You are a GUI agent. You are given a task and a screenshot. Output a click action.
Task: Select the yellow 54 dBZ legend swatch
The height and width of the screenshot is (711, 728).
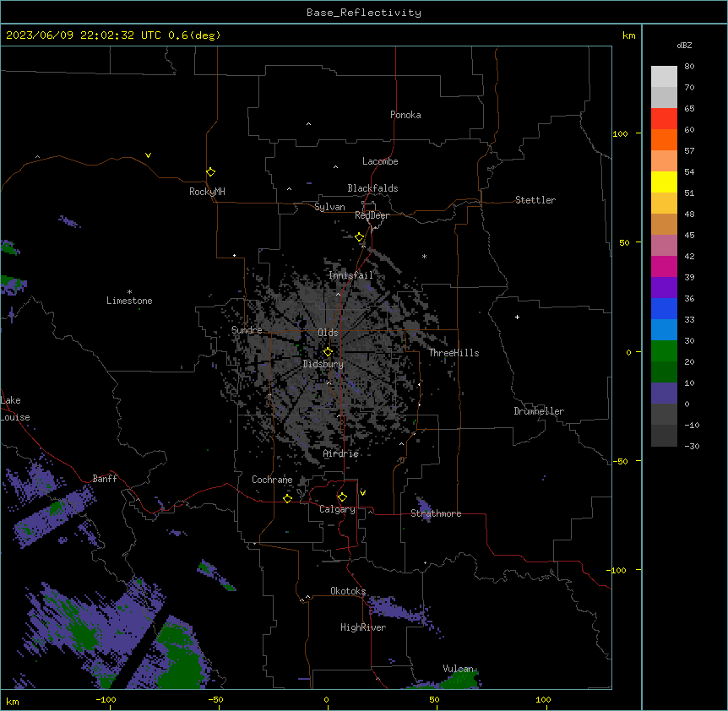coord(664,182)
